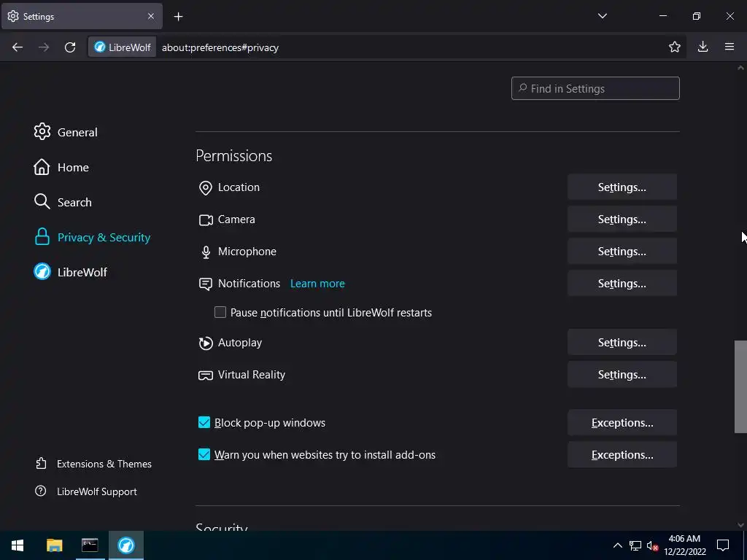Open the LibreWolf settings category
The image size is (747, 560).
pyautogui.click(x=71, y=272)
